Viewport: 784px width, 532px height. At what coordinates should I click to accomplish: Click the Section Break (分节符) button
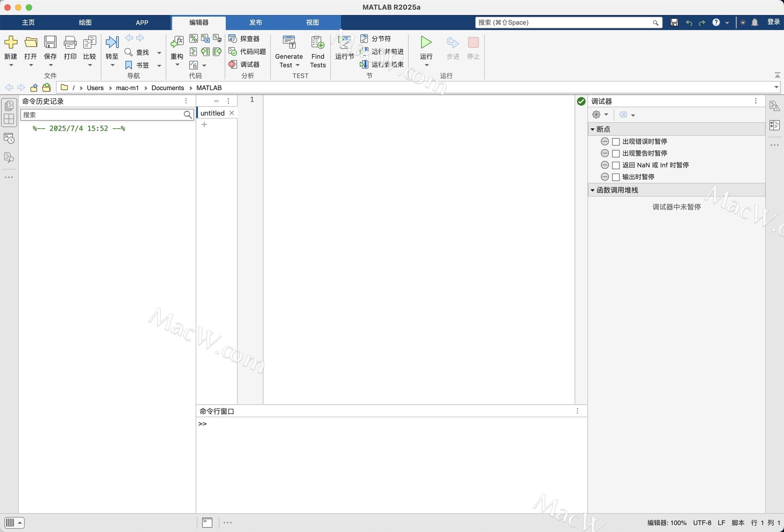click(376, 39)
